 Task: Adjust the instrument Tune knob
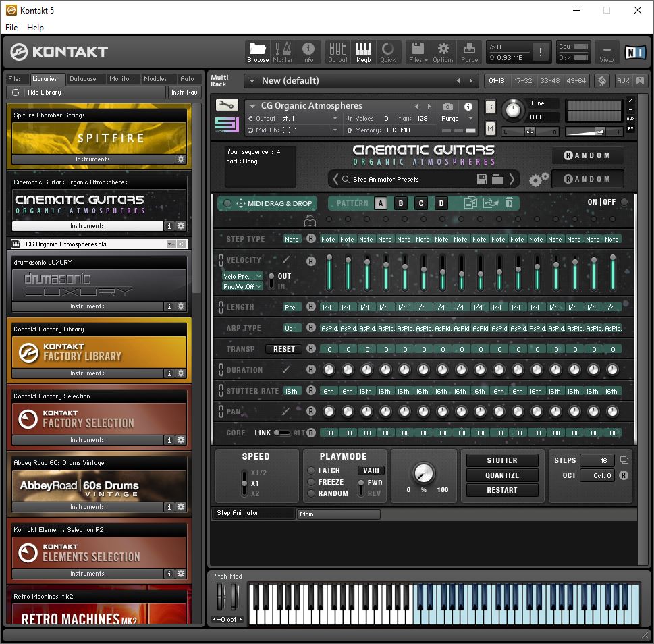click(513, 110)
